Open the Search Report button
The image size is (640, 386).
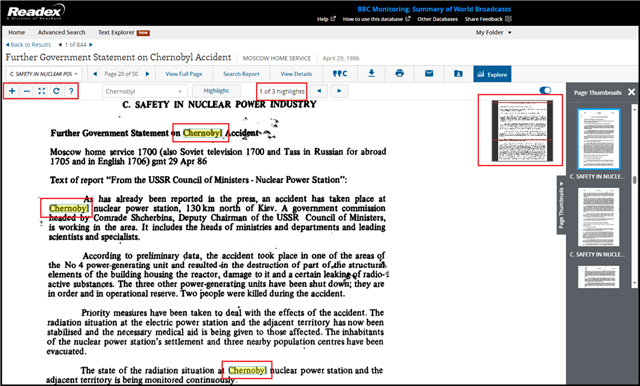point(241,74)
